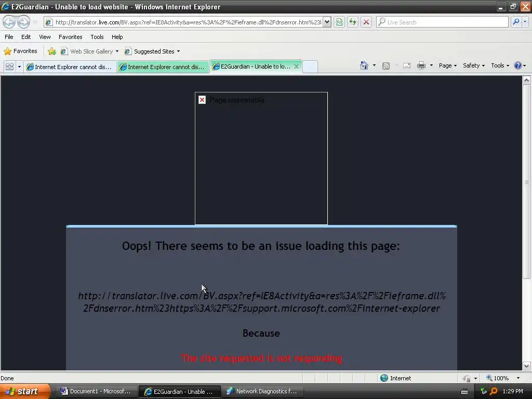532x399 pixels.
Task: Open the View menu
Action: coord(45,37)
